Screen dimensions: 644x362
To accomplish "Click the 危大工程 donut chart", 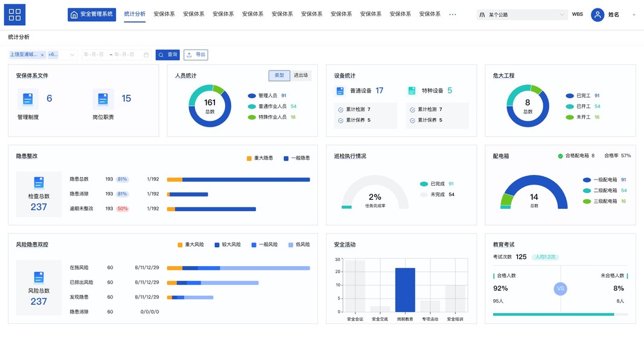I will 528,106.
